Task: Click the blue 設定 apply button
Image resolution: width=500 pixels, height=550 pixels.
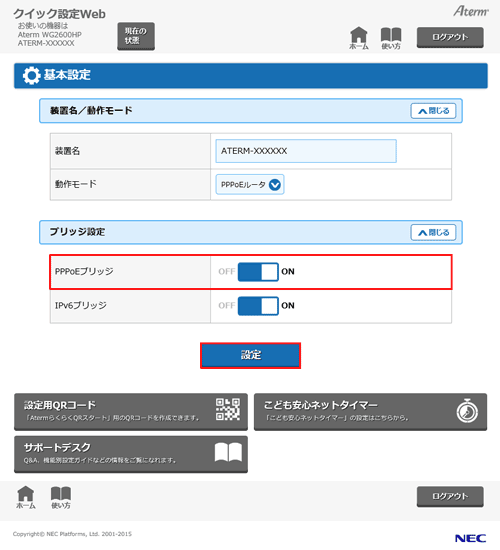Action: [x=251, y=355]
